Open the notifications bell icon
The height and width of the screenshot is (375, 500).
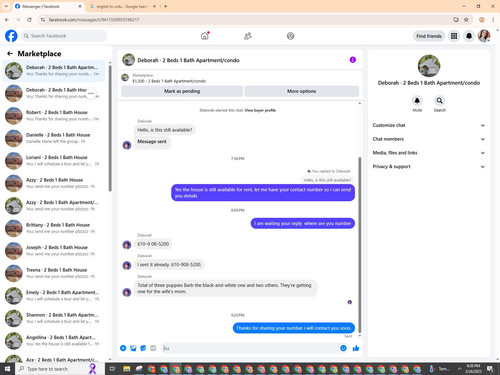coord(469,36)
